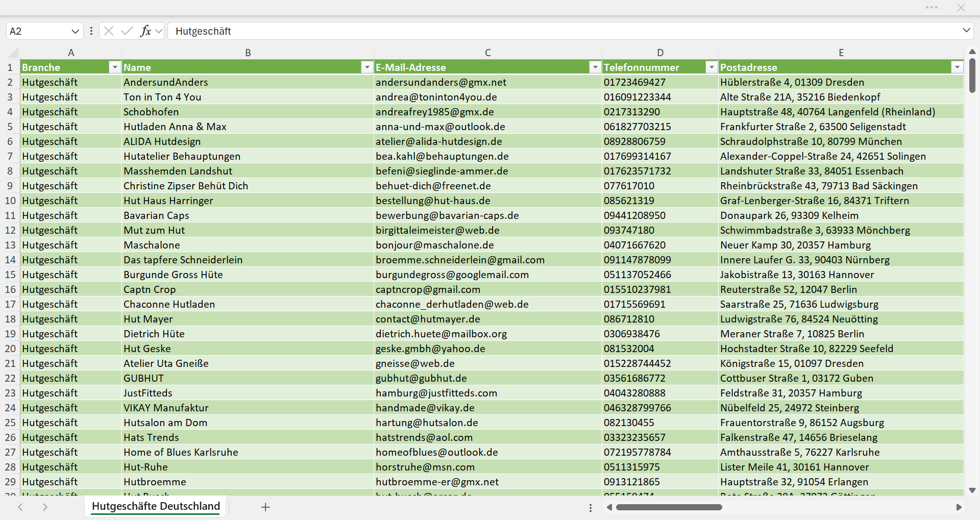The height and width of the screenshot is (520, 980).
Task: Go to previous sheet arrow
Action: click(x=20, y=507)
